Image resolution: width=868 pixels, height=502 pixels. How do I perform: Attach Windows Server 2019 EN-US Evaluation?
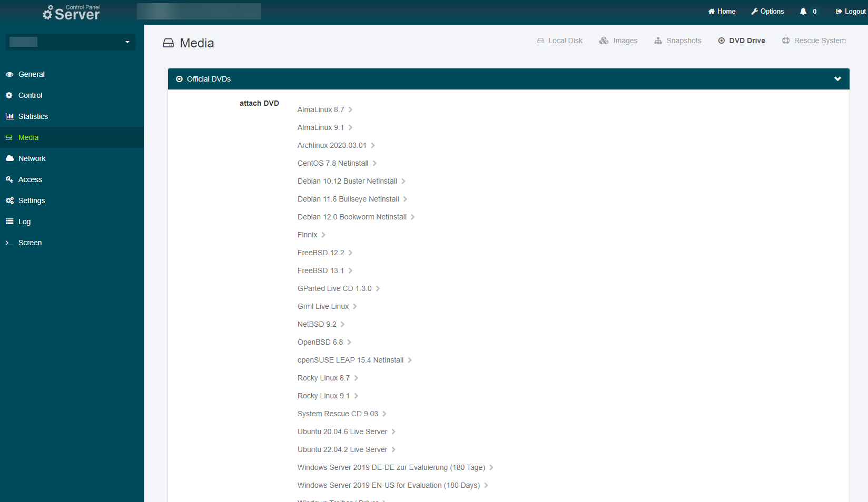point(393,485)
